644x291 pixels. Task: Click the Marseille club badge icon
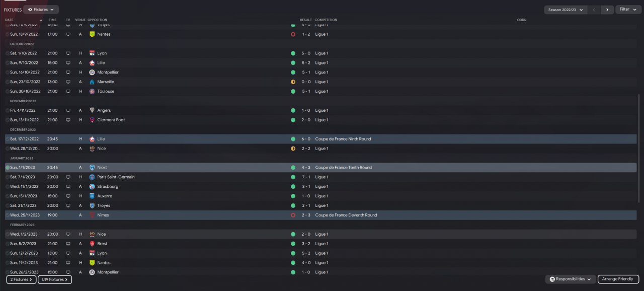pos(92,82)
